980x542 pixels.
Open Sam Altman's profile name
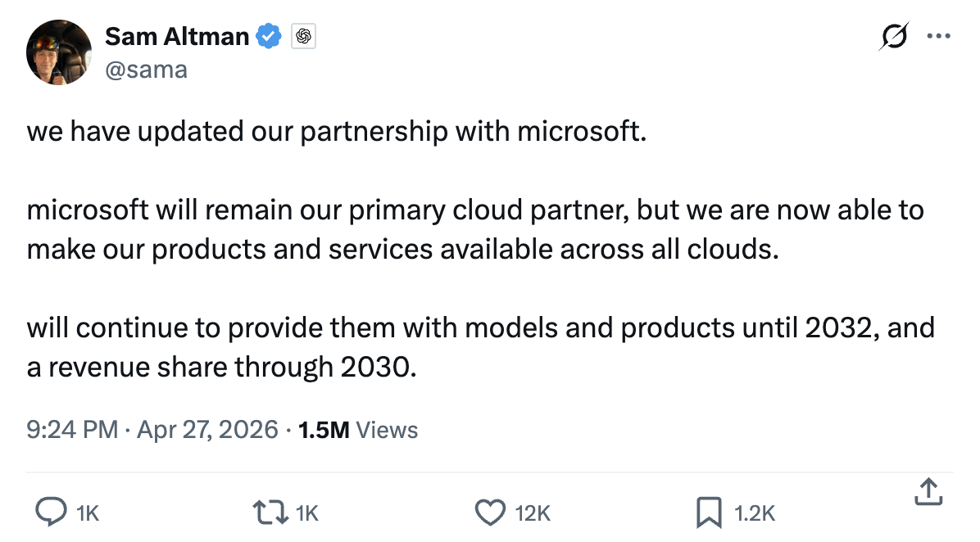pos(176,36)
